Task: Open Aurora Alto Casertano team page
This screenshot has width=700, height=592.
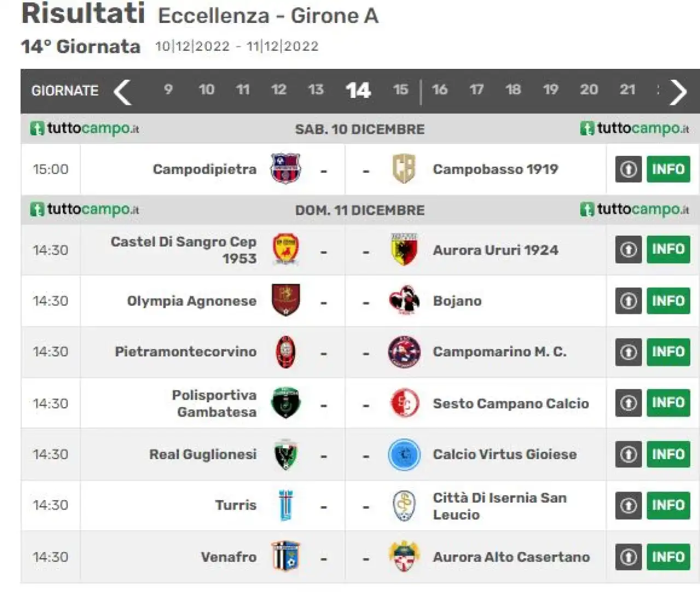Action: click(511, 557)
